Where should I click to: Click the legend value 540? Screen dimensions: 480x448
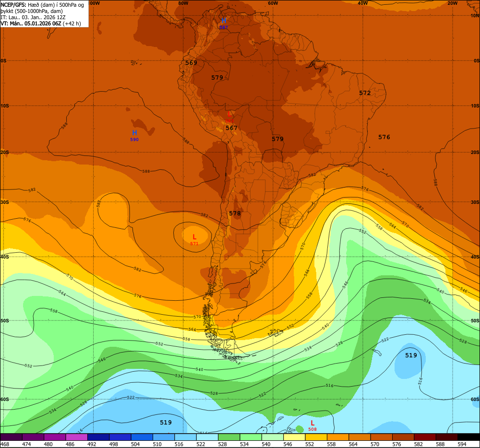point(266,444)
